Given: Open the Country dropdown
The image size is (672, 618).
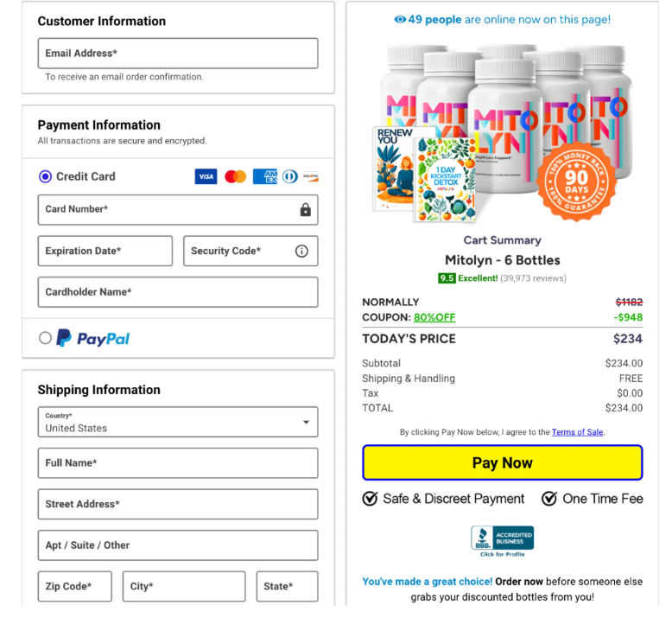Looking at the screenshot, I should tap(177, 422).
